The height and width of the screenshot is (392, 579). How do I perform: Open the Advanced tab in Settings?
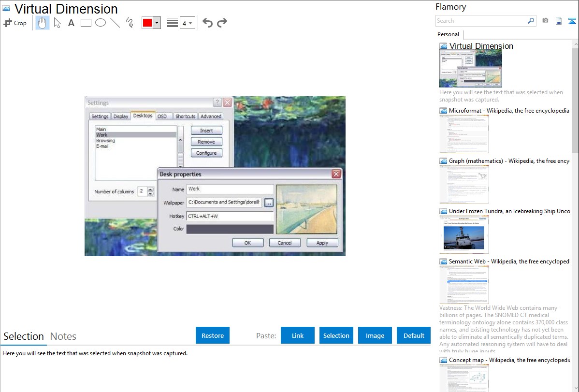[x=211, y=116]
